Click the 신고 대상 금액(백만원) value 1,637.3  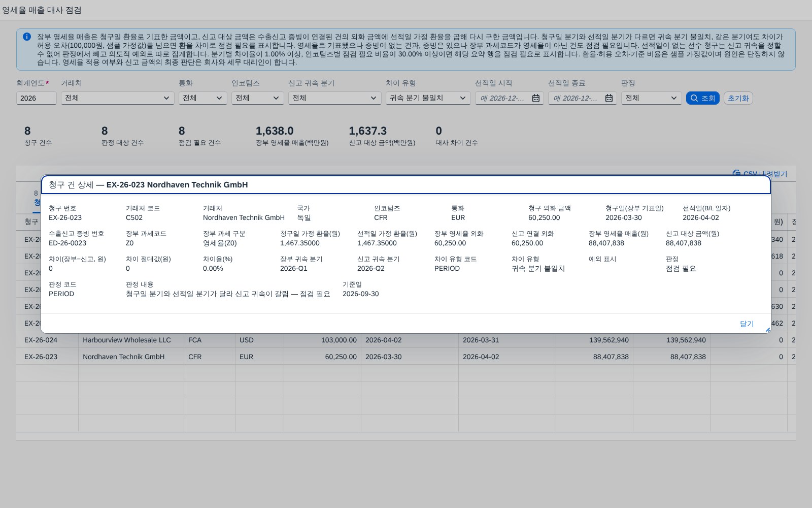click(x=367, y=131)
